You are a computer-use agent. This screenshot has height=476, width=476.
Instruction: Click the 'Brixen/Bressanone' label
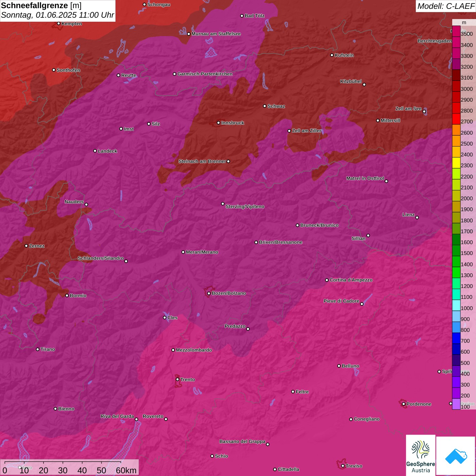(280, 242)
